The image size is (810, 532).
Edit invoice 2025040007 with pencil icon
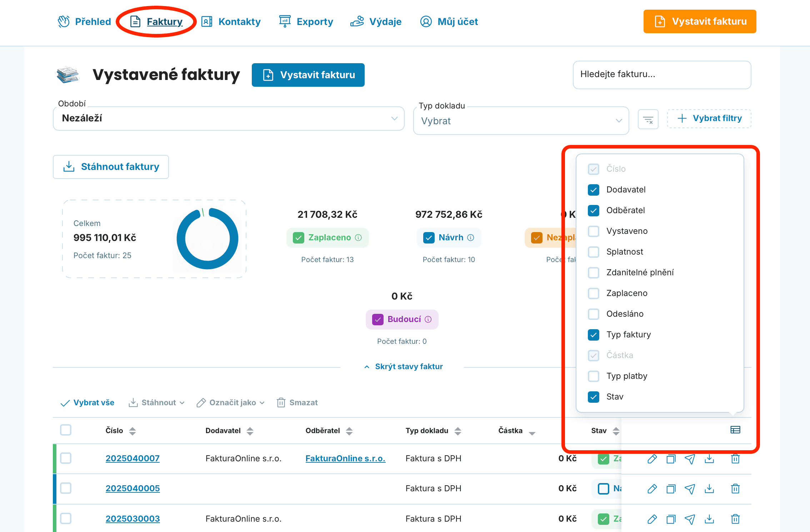point(652,459)
